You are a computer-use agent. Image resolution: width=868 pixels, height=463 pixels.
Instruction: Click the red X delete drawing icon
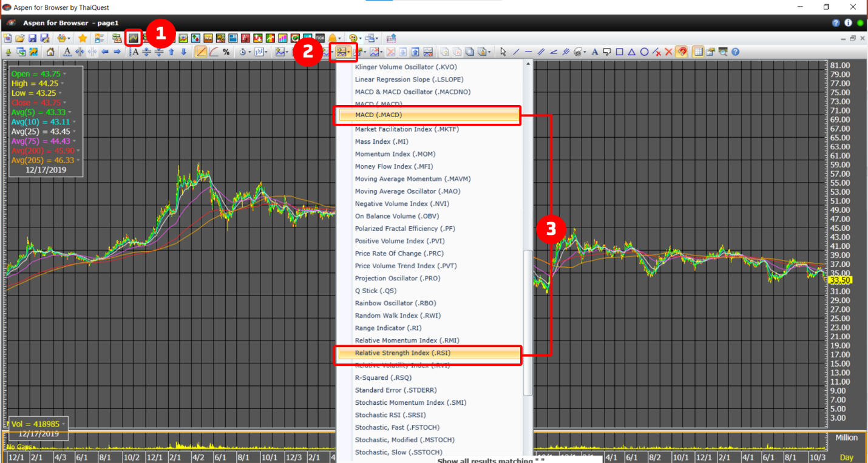[668, 52]
